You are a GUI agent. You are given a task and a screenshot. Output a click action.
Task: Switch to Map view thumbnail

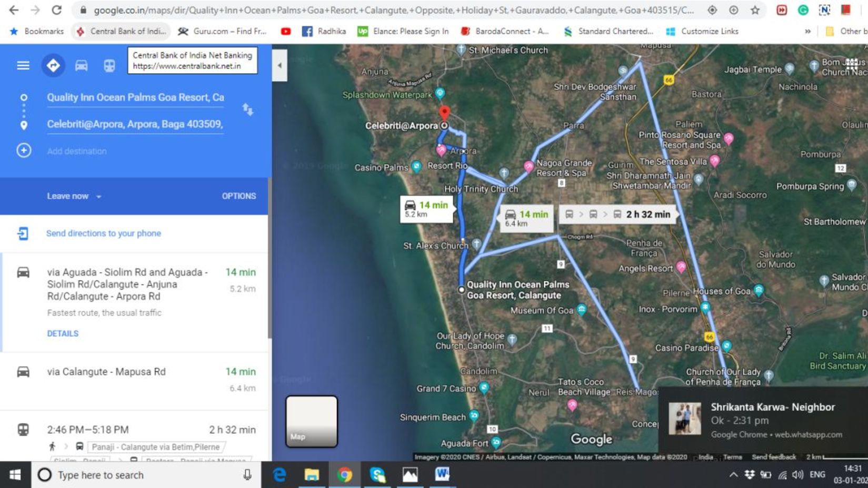coord(312,422)
